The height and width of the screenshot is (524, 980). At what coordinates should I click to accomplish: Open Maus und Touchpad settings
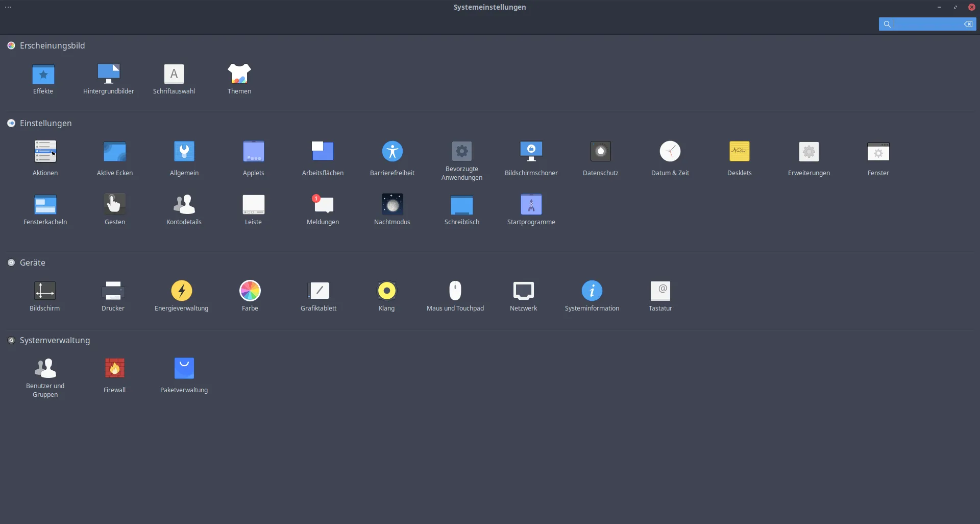click(455, 291)
